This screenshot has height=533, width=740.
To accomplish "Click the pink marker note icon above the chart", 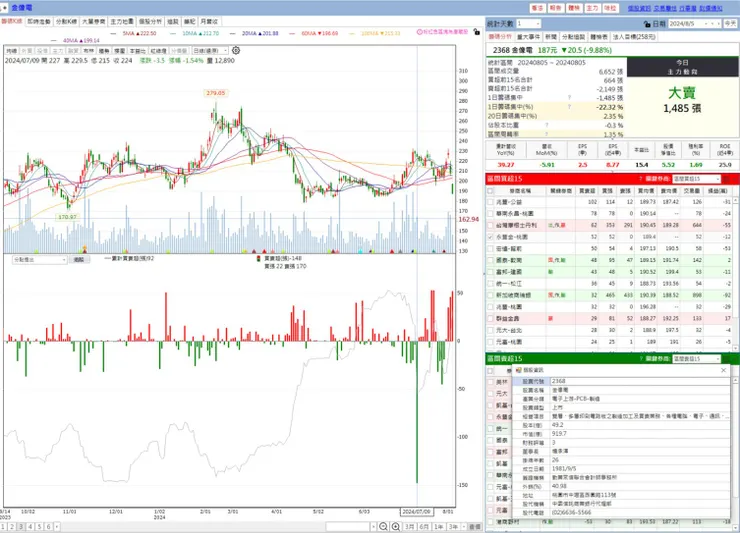I will pos(420,32).
